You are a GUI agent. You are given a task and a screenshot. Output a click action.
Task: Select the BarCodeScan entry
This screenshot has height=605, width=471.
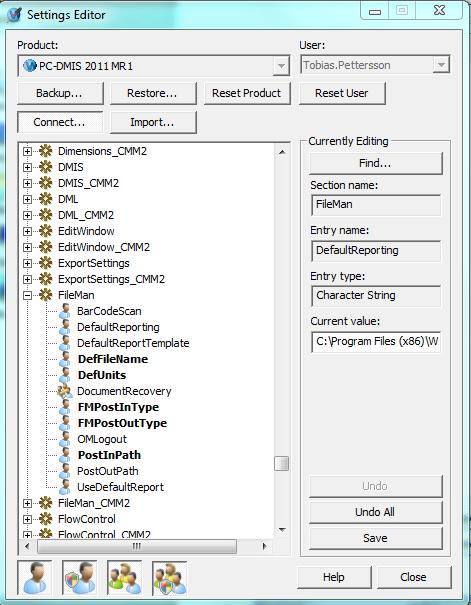109,311
